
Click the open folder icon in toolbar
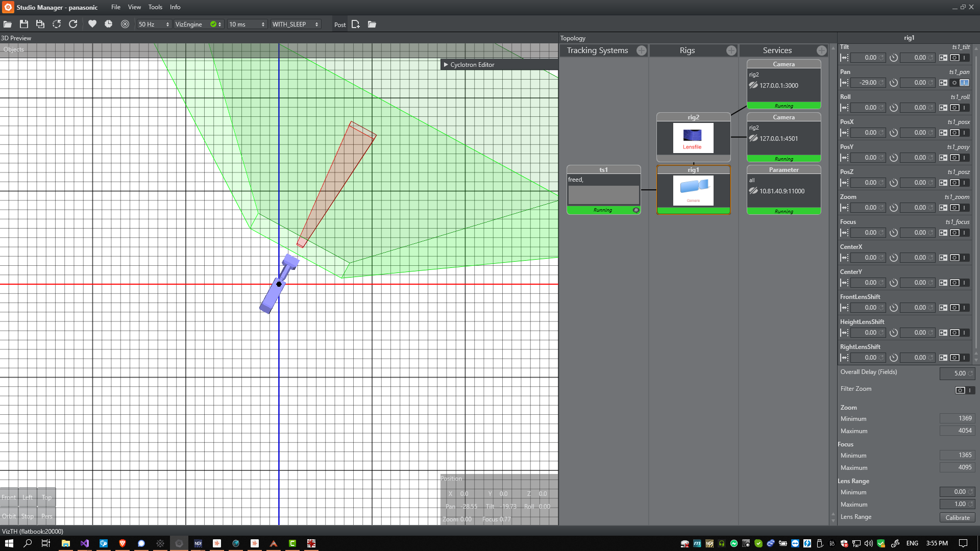pos(8,24)
